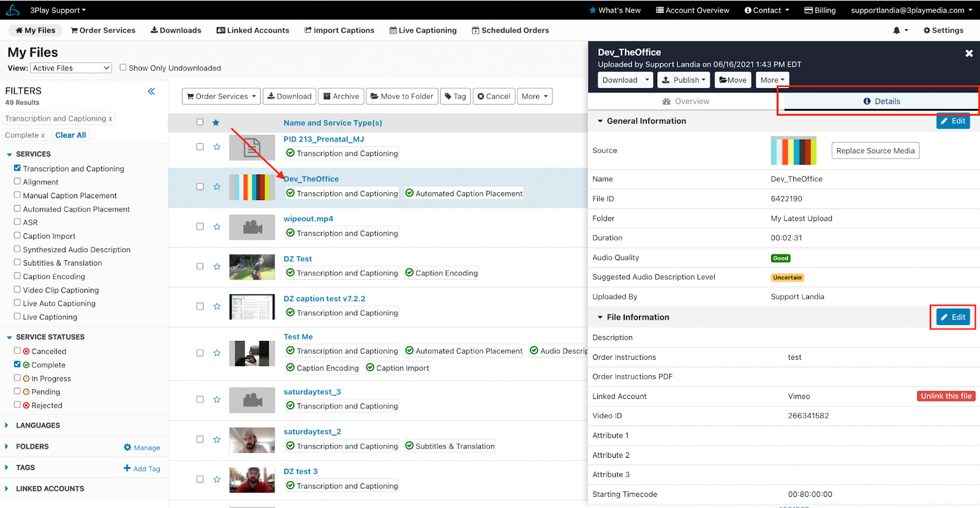Open the View Active Files dropdown

[72, 68]
